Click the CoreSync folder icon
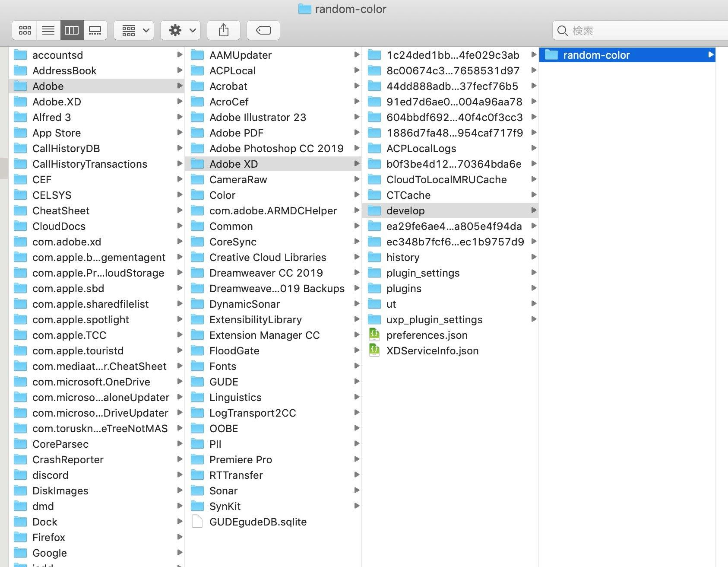Viewport: 728px width, 567px height. [x=197, y=242]
